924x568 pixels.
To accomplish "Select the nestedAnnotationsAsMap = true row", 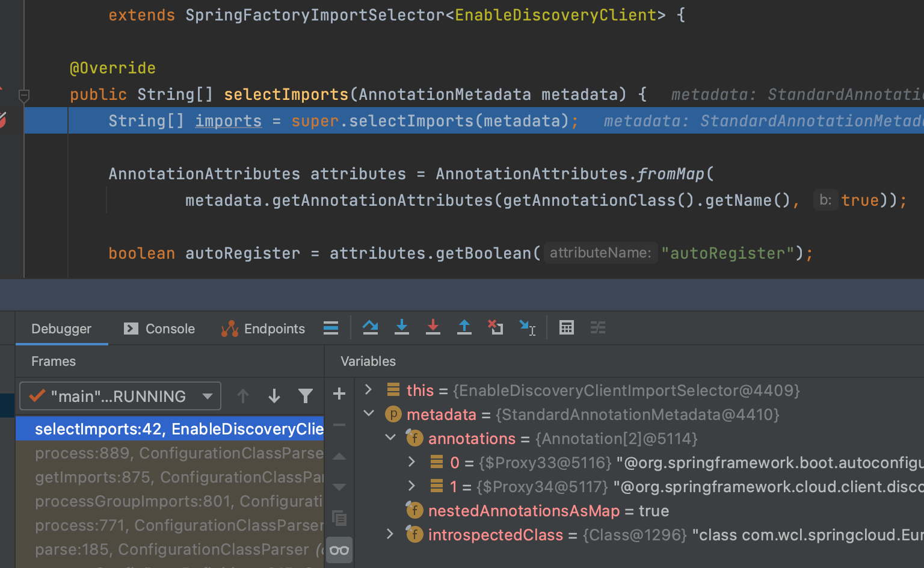I will pos(639,510).
